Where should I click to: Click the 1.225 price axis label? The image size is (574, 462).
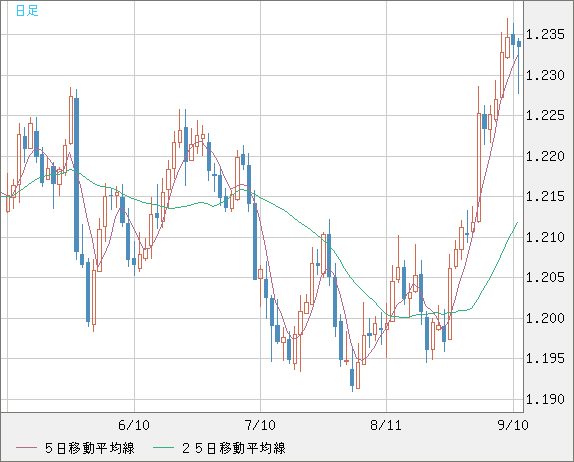coord(545,116)
